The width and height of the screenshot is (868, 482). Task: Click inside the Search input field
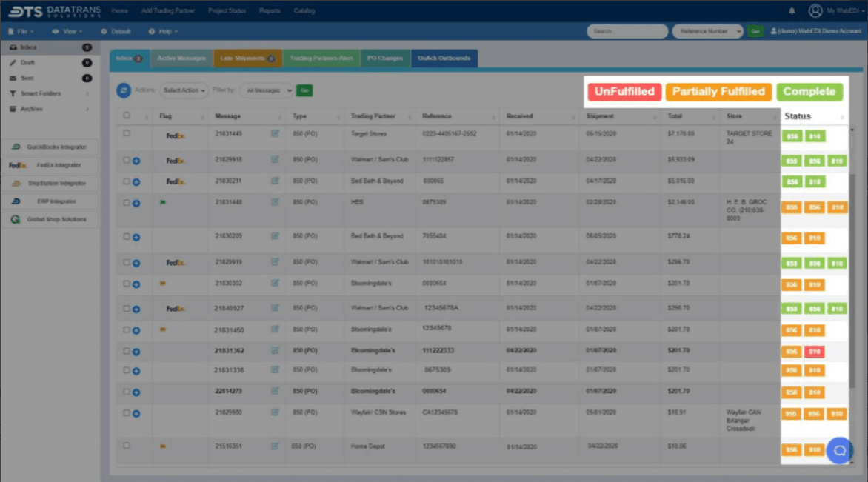point(627,32)
